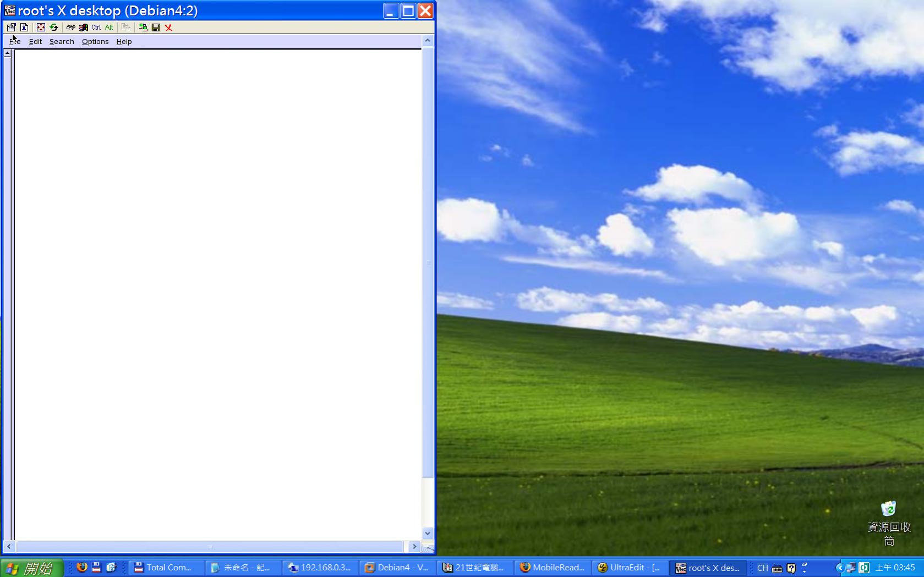Switch to Total Commander taskbar button

[166, 568]
